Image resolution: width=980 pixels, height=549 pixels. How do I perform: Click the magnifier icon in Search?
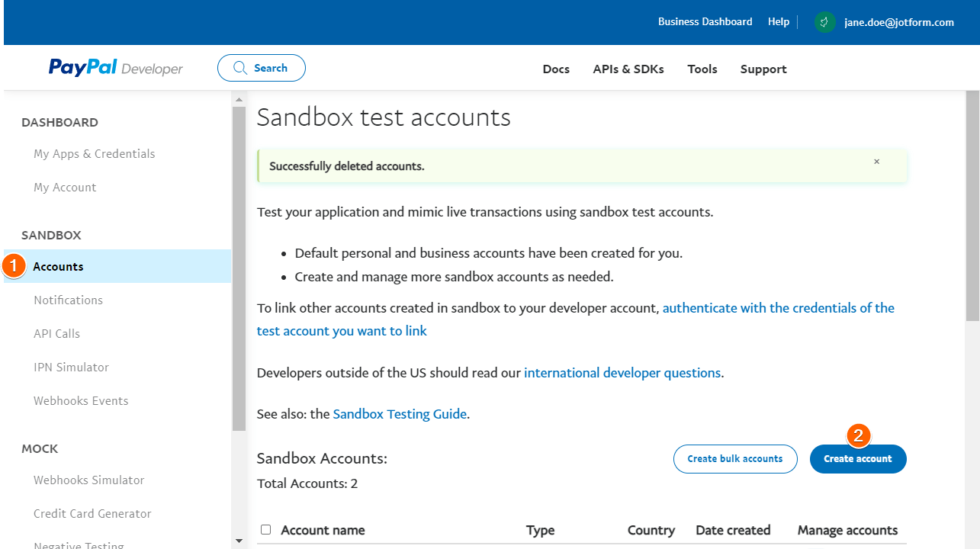point(240,68)
